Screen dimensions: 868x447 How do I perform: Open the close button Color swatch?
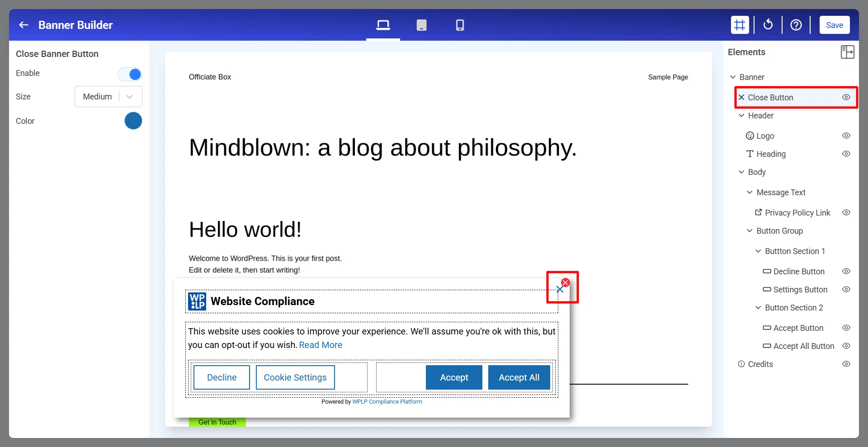[133, 121]
